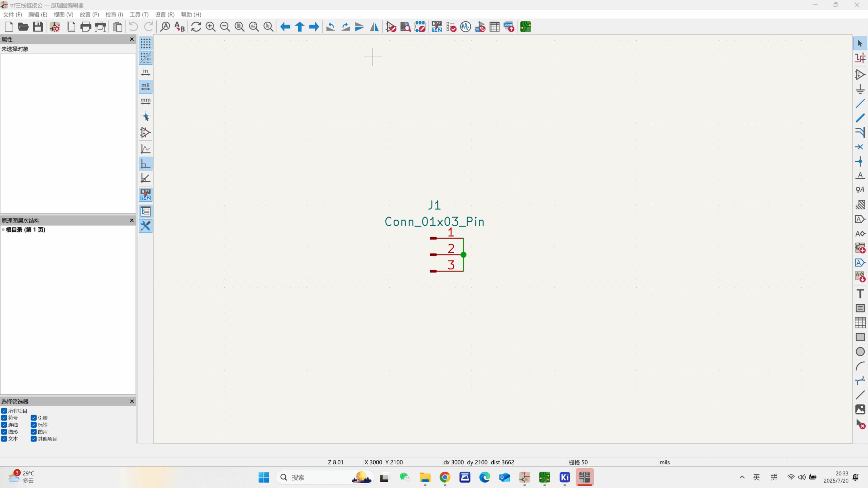Toggle the 引脚 filter checkbox

tap(34, 418)
